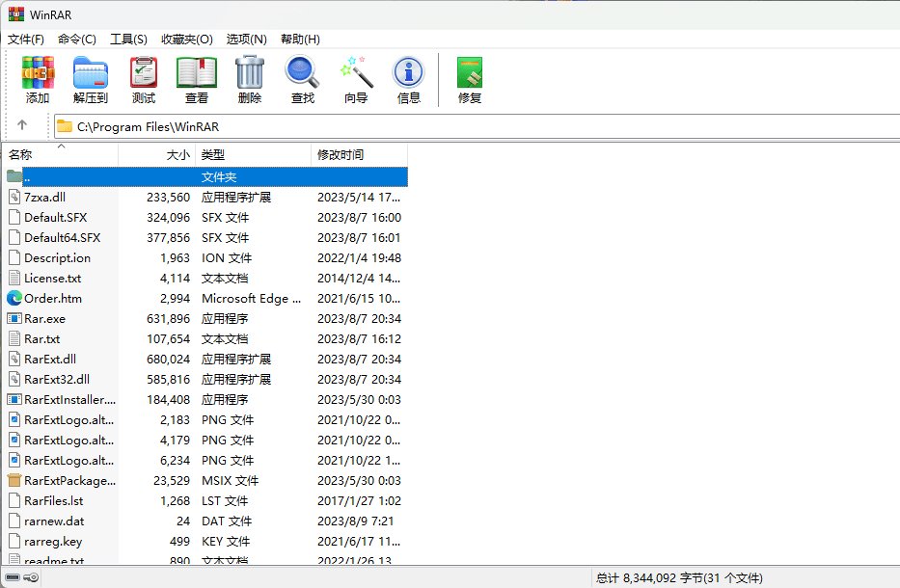
Task: Click the drive icon in status bar
Action: point(13,577)
